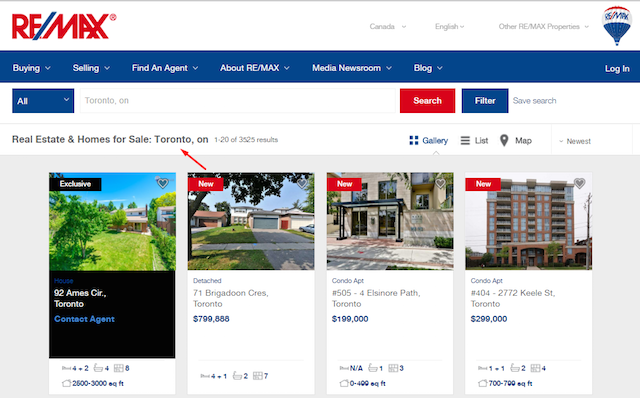640x398 pixels.
Task: Switch to Gallery grid view icon
Action: point(413,140)
